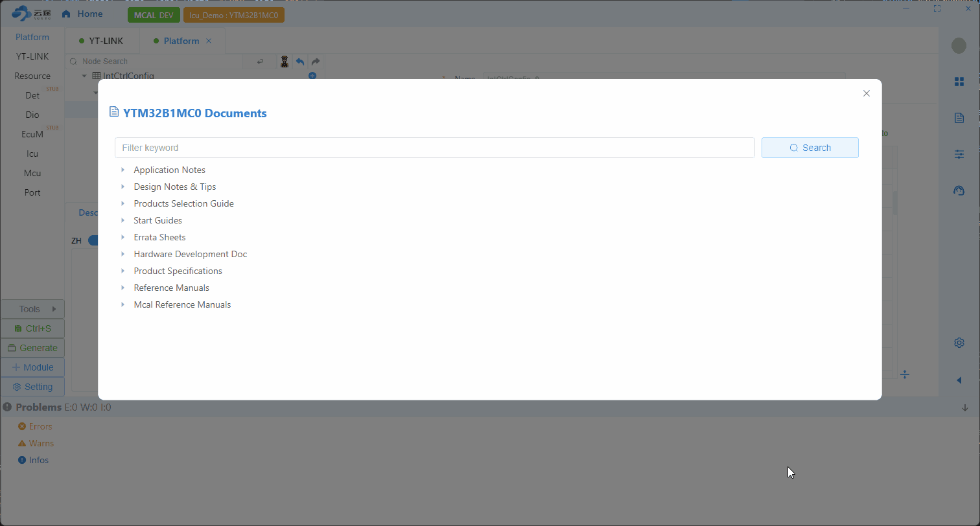Show Errors in Problems panel
980x526 pixels.
tap(35, 426)
